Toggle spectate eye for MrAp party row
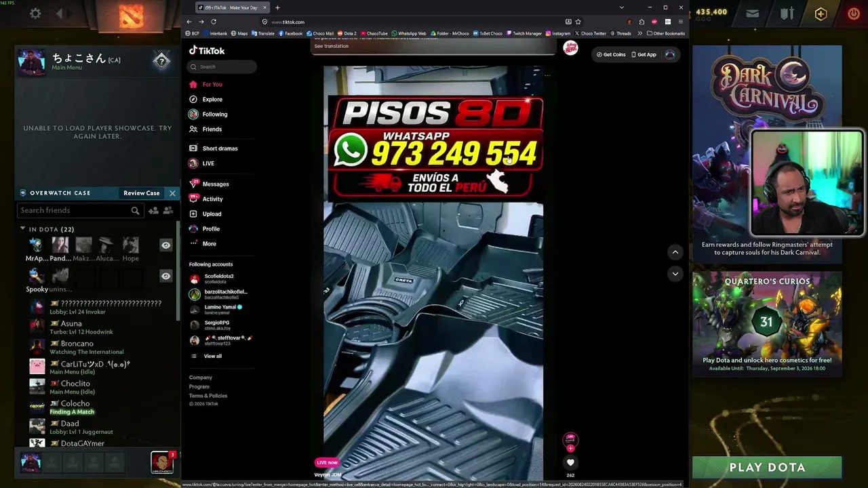The image size is (868, 488). tap(165, 245)
